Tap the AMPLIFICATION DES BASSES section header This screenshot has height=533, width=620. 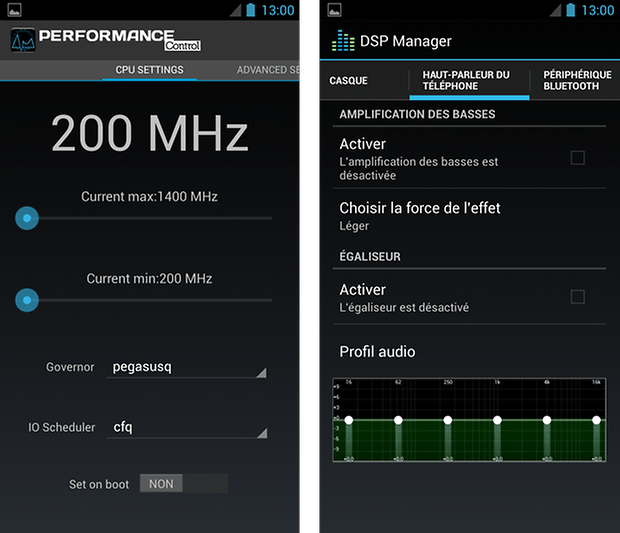coord(417,114)
